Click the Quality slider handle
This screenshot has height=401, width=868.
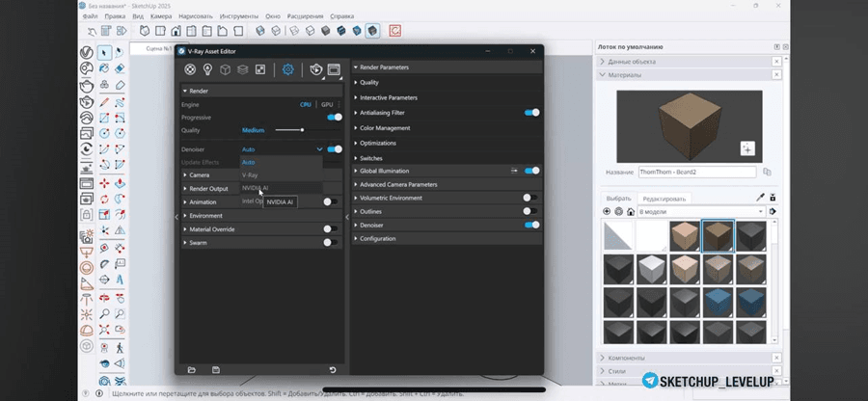click(x=302, y=130)
